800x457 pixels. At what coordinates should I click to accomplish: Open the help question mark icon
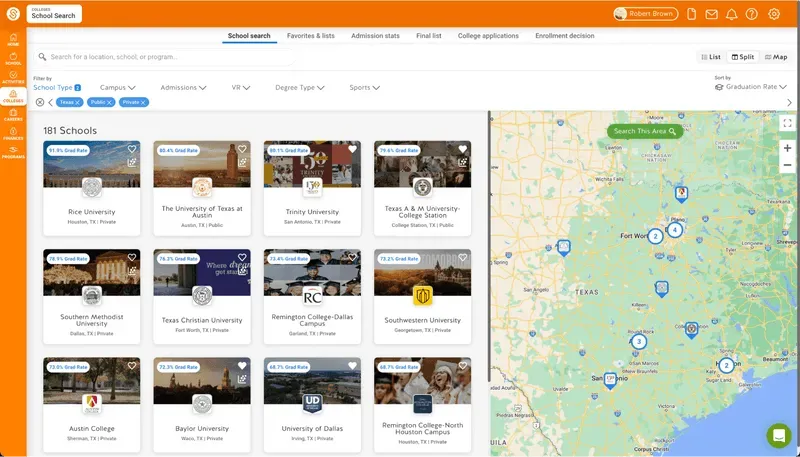[752, 14]
